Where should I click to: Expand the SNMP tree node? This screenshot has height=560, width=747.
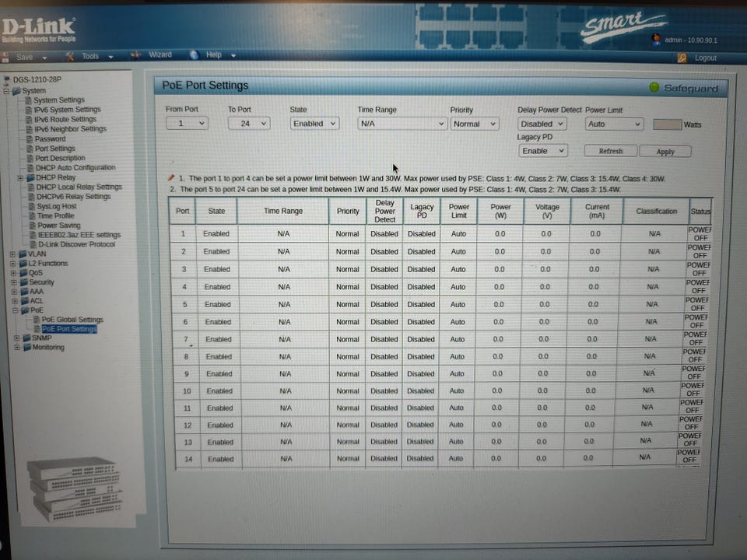pyautogui.click(x=16, y=338)
